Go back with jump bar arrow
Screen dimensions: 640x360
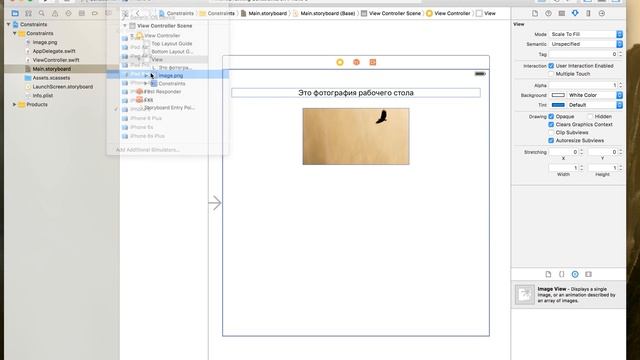pos(138,13)
